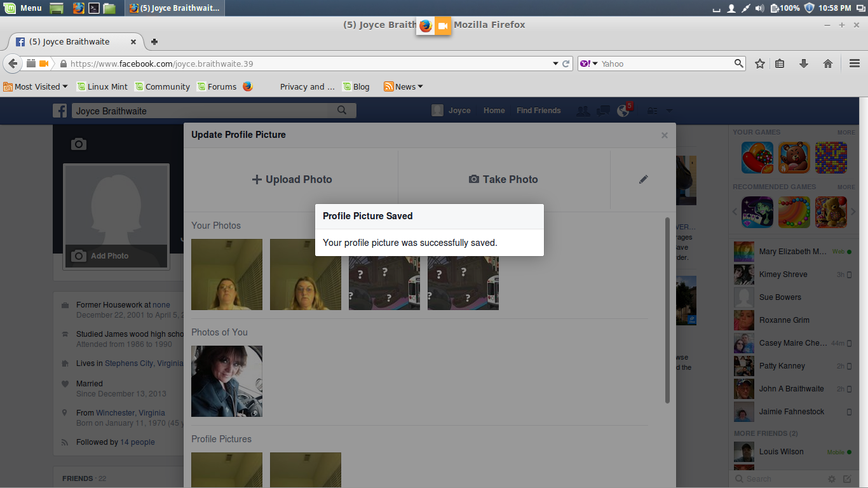Screen dimensions: 868x488
Task: Click the cover photo camera icon
Action: coord(78,144)
